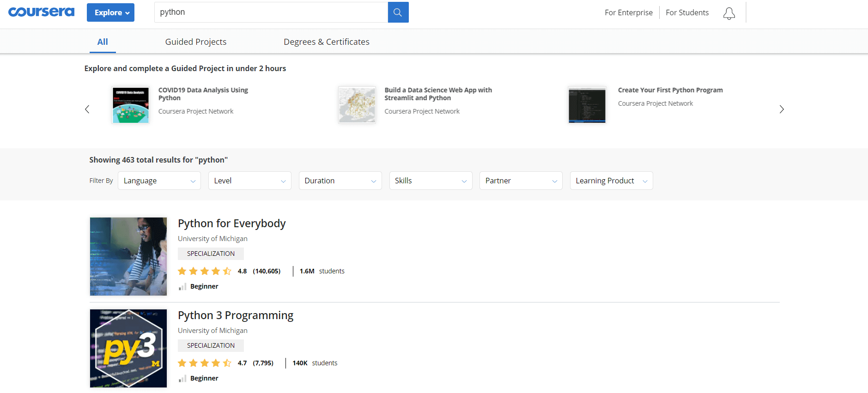Switch to the Guided Projects tab
The width and height of the screenshot is (868, 393).
click(x=196, y=42)
